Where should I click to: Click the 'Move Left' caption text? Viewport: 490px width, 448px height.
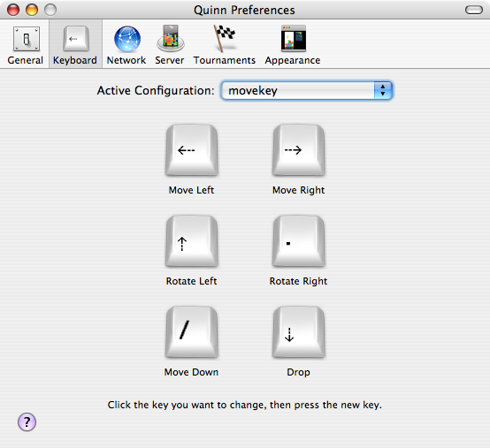[x=191, y=190]
